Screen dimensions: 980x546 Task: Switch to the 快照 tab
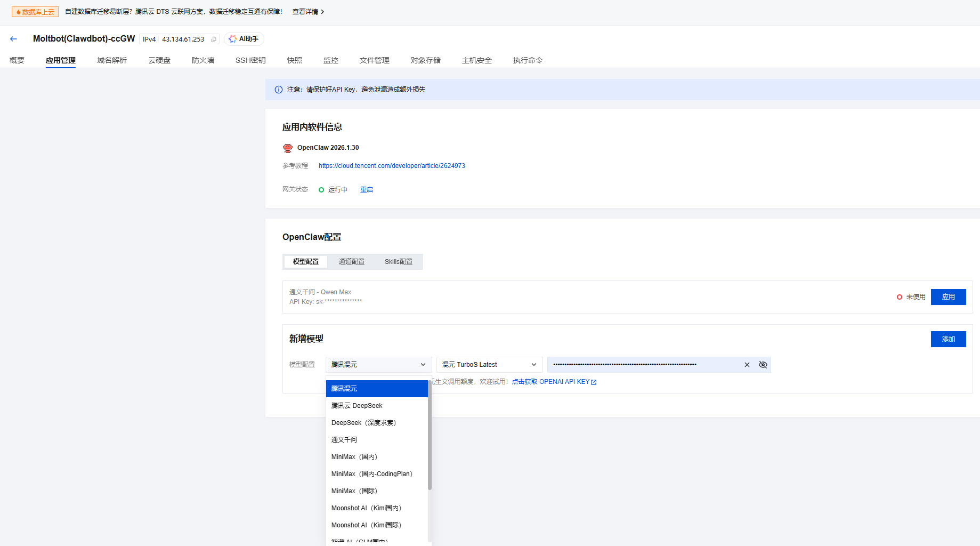[295, 60]
